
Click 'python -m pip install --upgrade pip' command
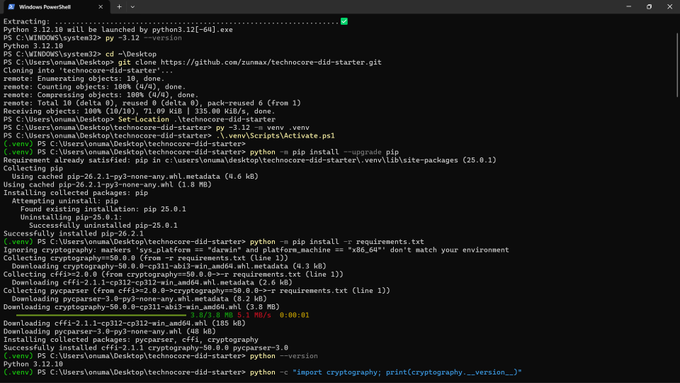click(x=324, y=152)
